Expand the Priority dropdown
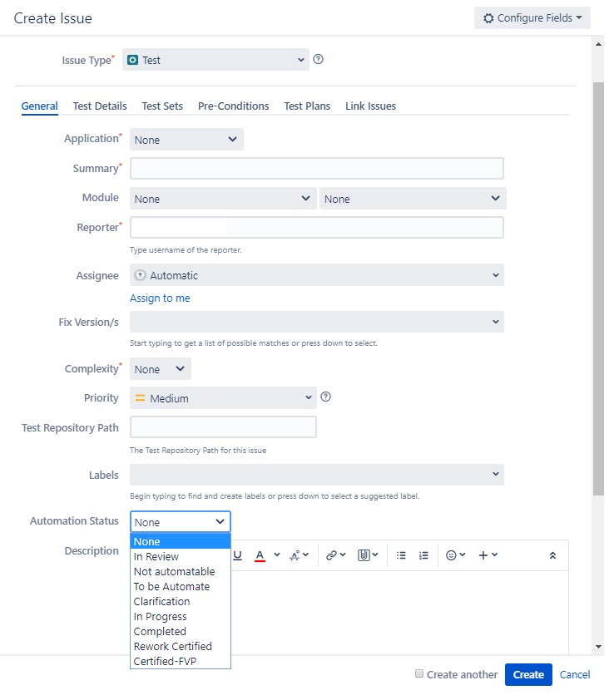The width and height of the screenshot is (609, 700). pyautogui.click(x=220, y=397)
